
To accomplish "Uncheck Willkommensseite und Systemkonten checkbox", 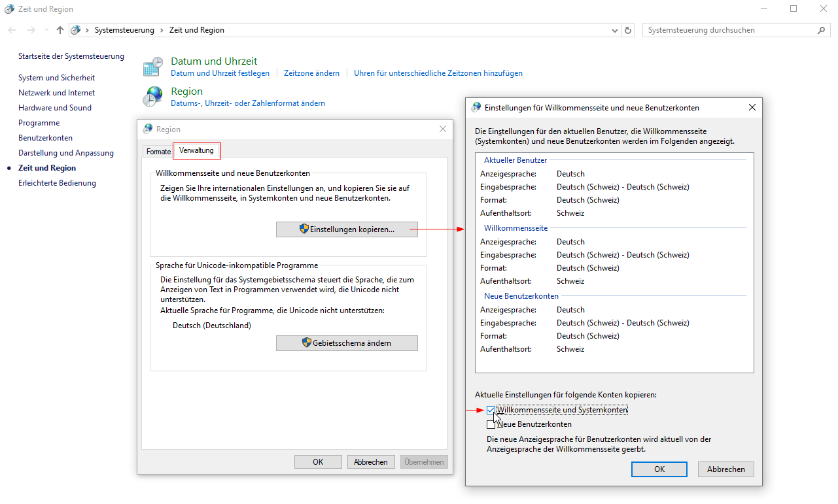I will click(491, 410).
